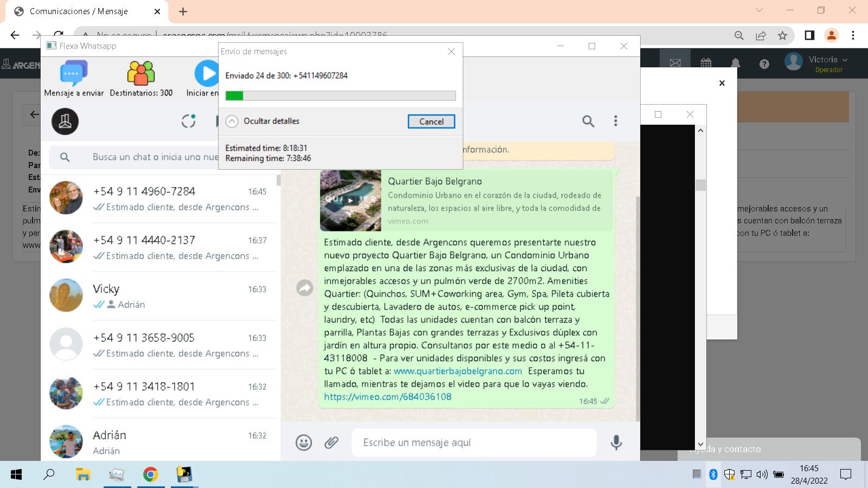Image resolution: width=868 pixels, height=488 pixels.
Task: Open chat +54 9 11 4960-7284
Action: (x=159, y=198)
